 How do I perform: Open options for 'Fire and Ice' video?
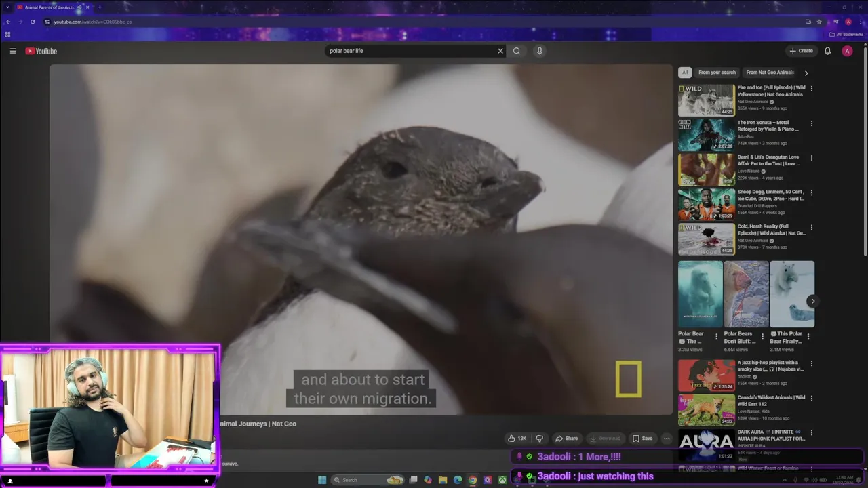point(812,88)
